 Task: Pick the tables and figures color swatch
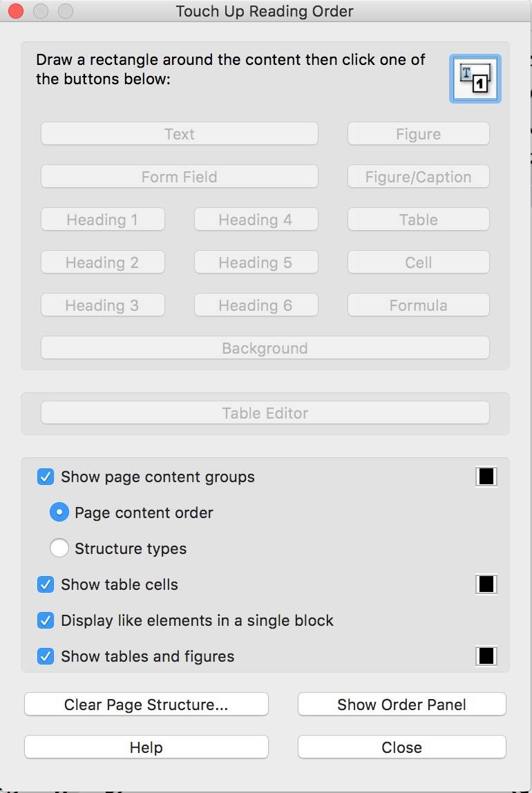[x=486, y=656]
